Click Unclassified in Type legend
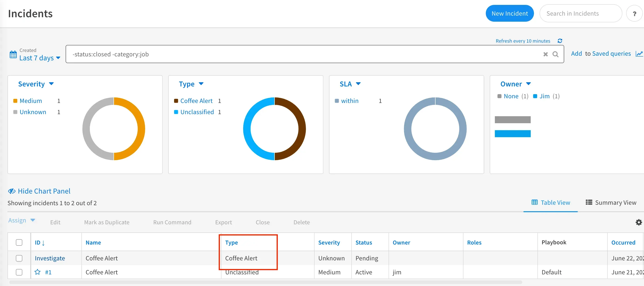The image size is (644, 286). point(197,112)
